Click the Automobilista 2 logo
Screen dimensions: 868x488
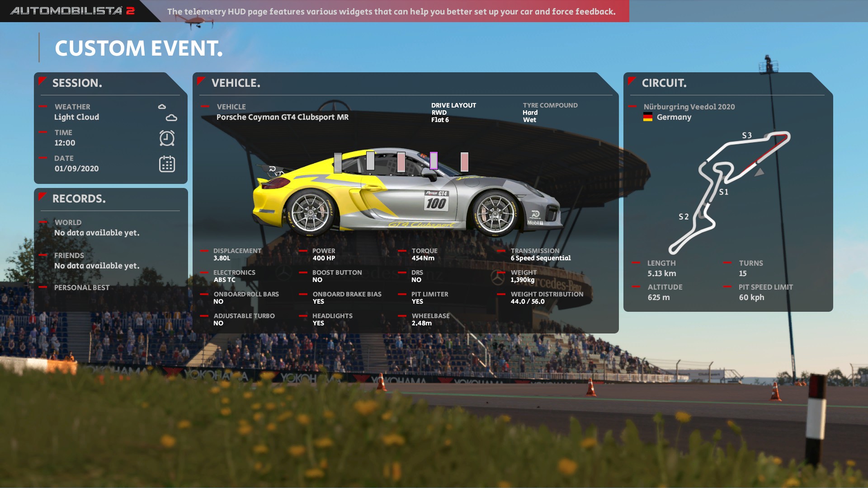(72, 10)
